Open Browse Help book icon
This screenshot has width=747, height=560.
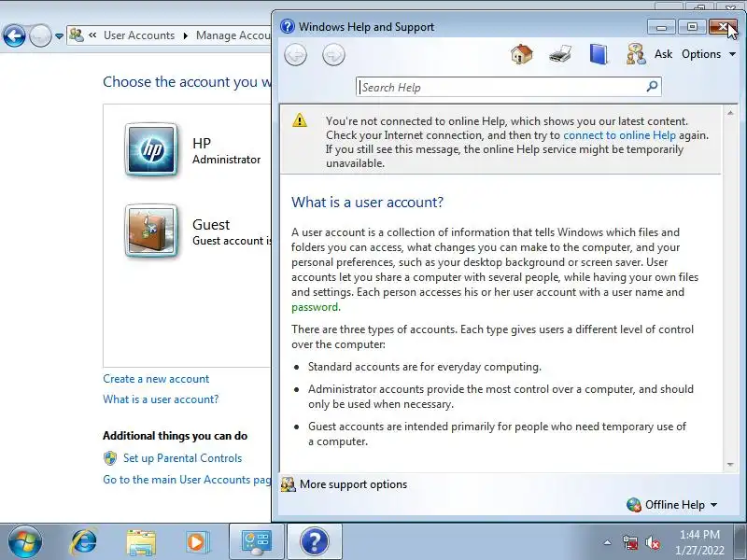click(599, 54)
